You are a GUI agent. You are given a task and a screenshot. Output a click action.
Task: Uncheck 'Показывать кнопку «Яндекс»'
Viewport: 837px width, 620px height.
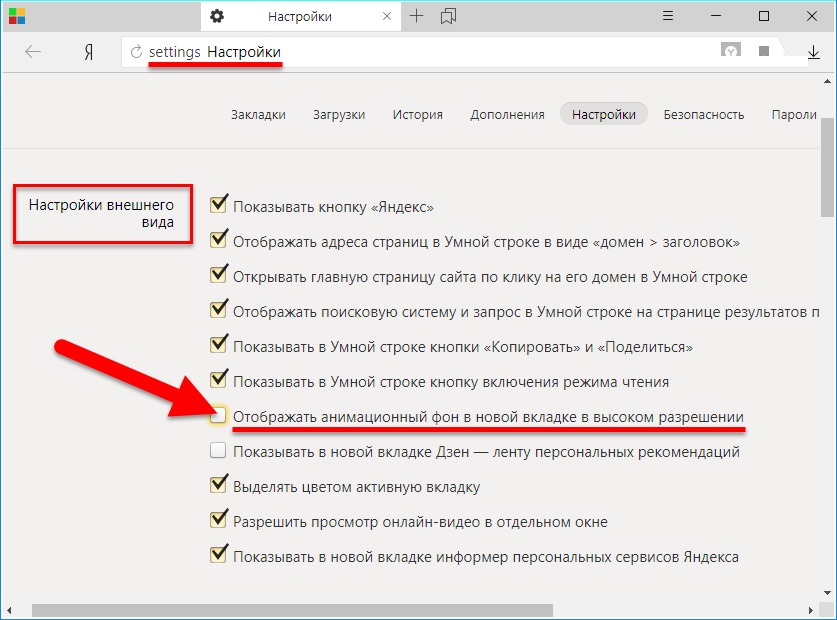[218, 205]
